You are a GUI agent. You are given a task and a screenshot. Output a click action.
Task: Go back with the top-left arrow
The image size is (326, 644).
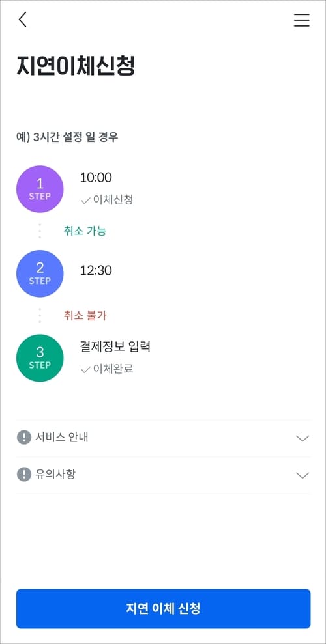[23, 20]
